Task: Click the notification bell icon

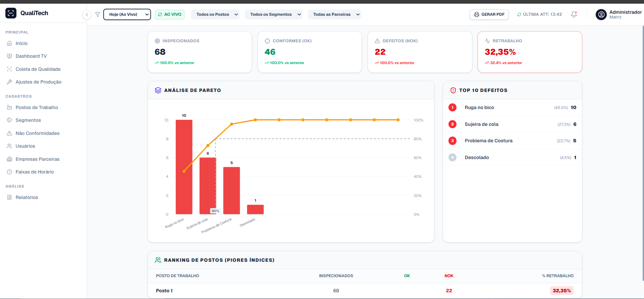Action: coord(574,14)
